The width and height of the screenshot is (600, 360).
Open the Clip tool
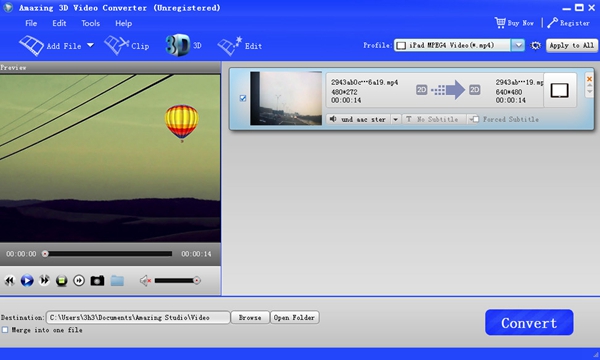[x=126, y=46]
